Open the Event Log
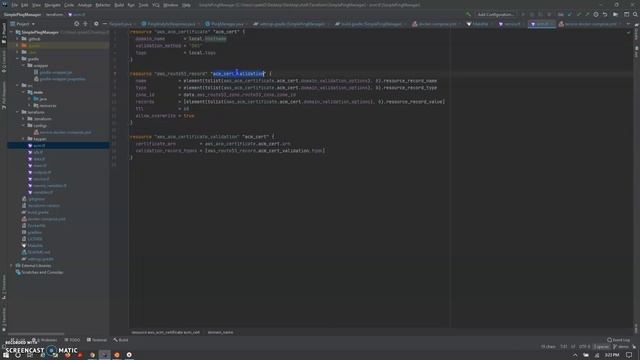640x360 pixels. click(619, 340)
